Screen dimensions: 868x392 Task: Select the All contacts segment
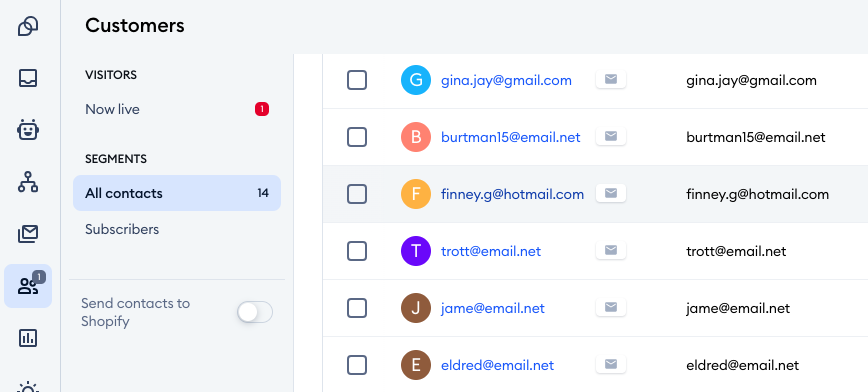pyautogui.click(x=177, y=193)
